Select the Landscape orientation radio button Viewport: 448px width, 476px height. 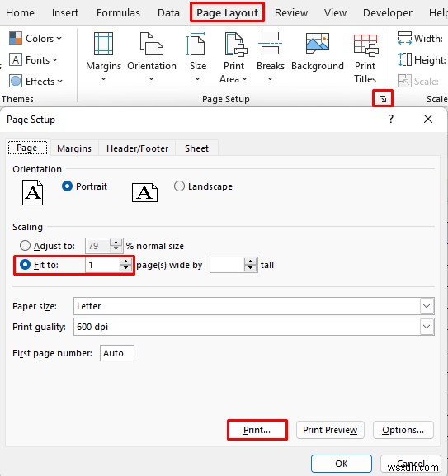179,186
